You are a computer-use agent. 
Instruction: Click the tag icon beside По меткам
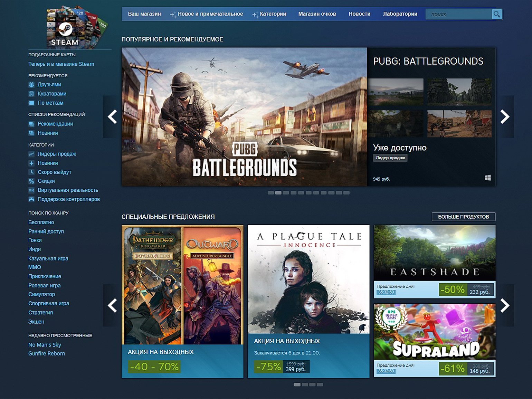pos(31,103)
